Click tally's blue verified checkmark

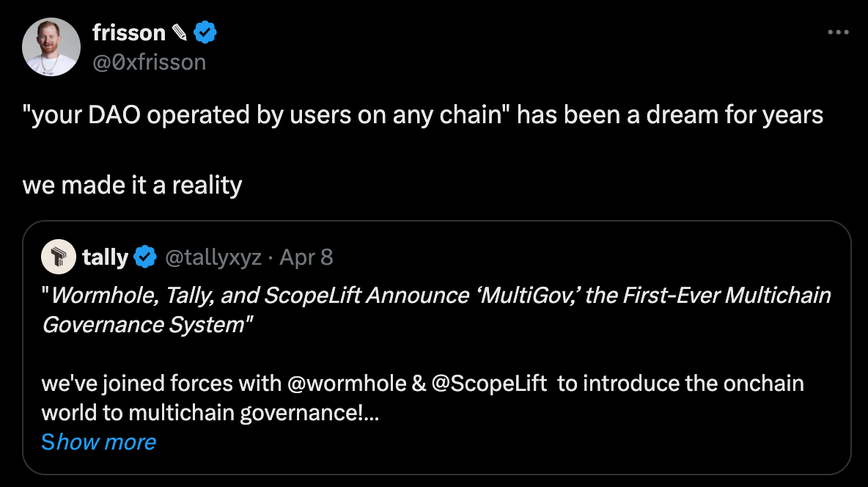coord(146,257)
